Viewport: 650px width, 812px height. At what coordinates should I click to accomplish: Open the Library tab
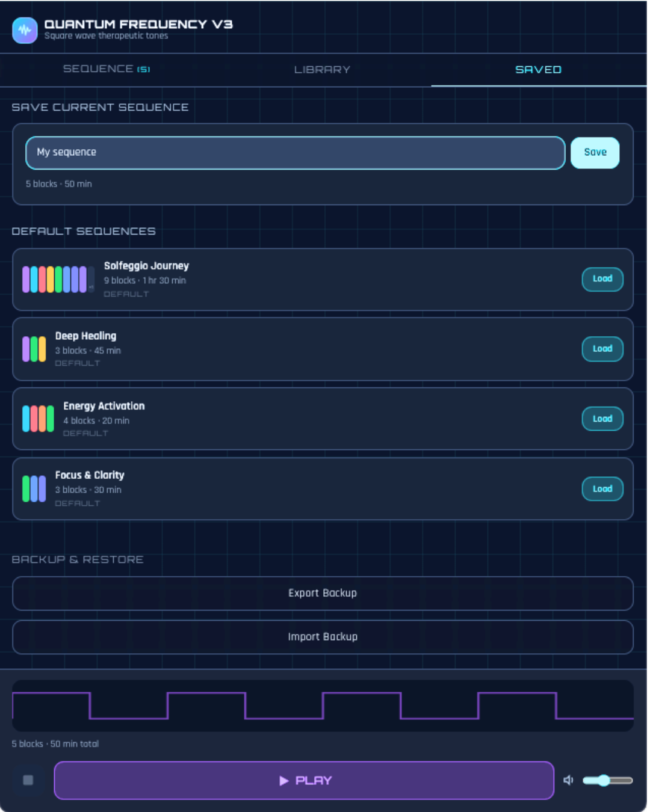pos(322,70)
